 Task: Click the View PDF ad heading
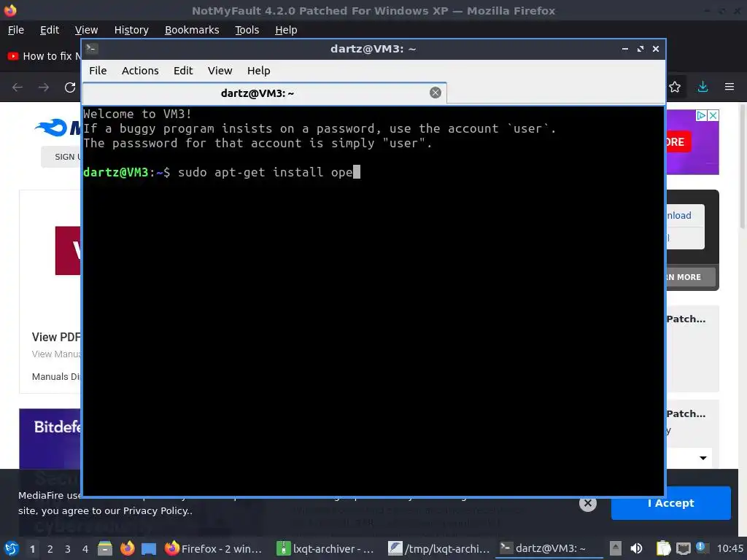[56, 337]
